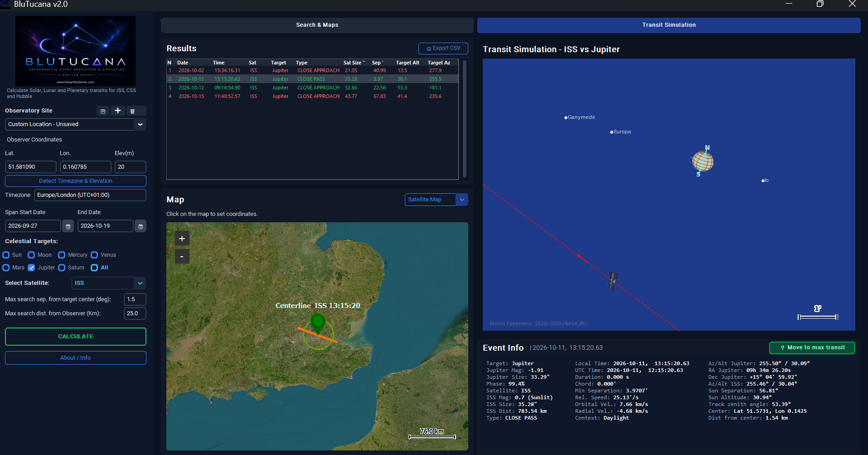The image size is (868, 455).
Task: Open the Transit Simulation tab
Action: click(669, 25)
